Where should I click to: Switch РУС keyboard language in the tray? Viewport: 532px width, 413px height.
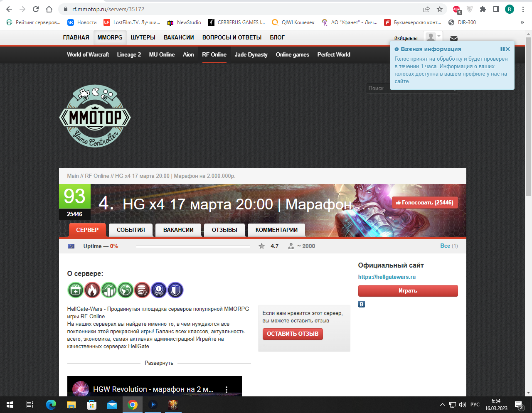click(475, 405)
